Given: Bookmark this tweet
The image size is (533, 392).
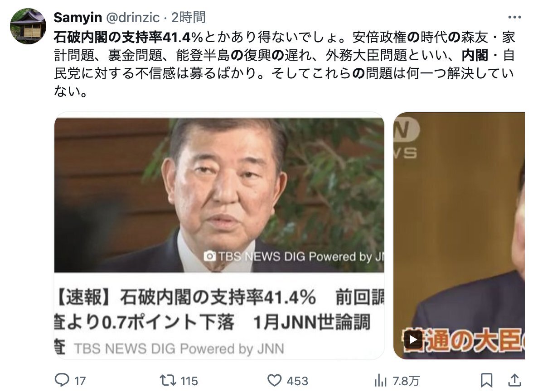Looking at the screenshot, I should pyautogui.click(x=486, y=380).
